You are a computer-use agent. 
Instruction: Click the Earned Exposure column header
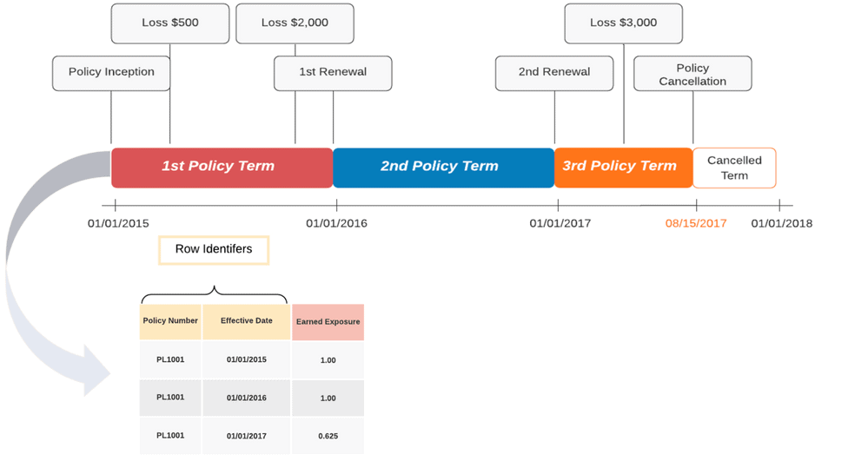tap(328, 321)
